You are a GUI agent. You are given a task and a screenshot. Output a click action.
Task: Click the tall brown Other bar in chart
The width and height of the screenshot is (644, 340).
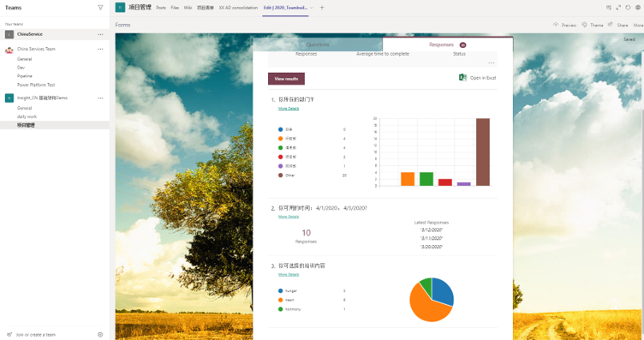(x=483, y=152)
